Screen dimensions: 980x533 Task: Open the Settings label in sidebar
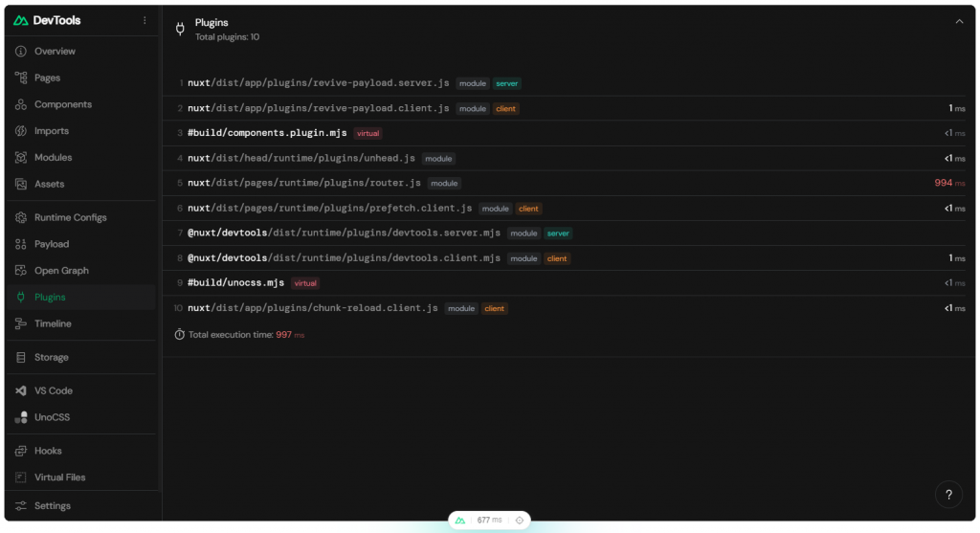click(53, 505)
